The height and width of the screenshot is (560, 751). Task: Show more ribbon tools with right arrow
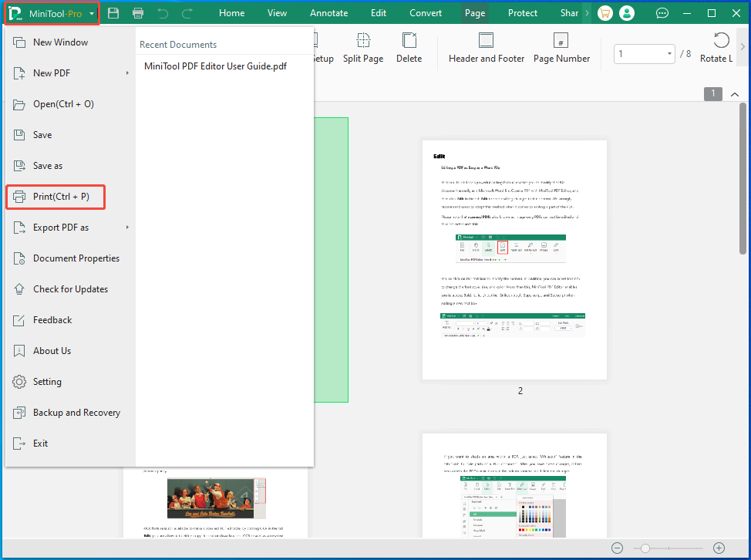(743, 47)
